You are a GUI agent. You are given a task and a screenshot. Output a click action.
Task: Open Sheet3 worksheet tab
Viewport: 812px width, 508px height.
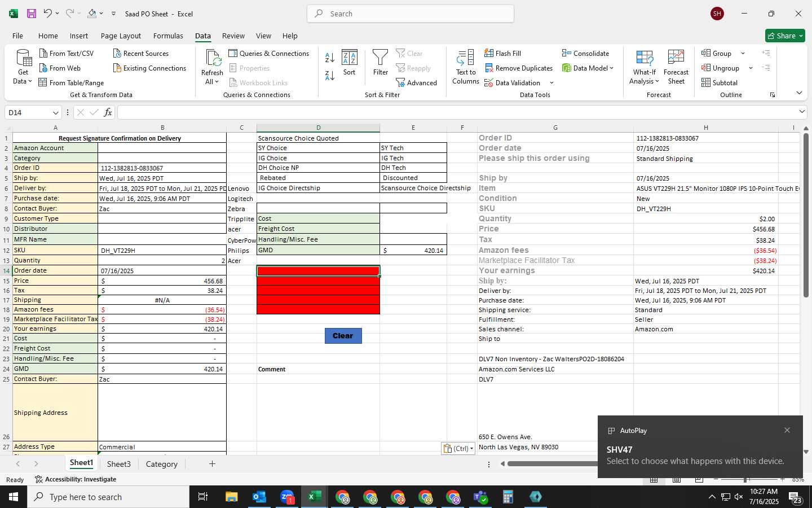click(x=119, y=464)
